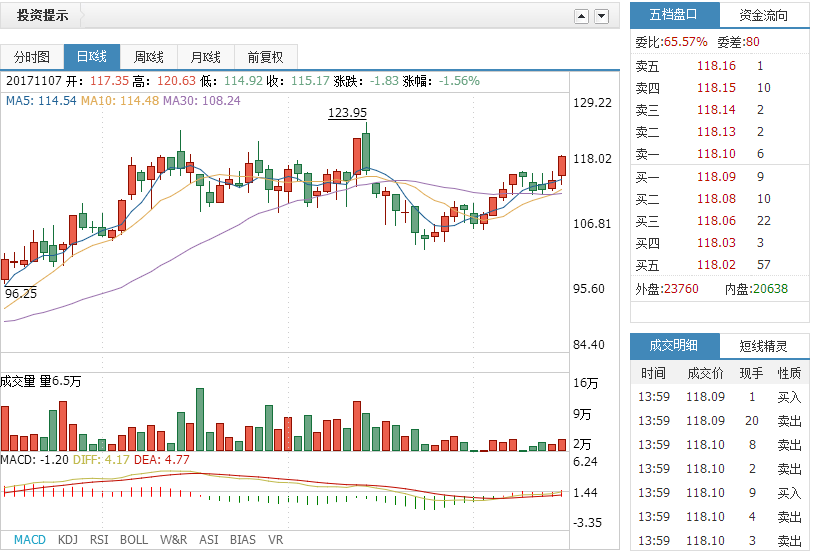
Task: Click the 96.25 low price marker
Action: point(21,294)
